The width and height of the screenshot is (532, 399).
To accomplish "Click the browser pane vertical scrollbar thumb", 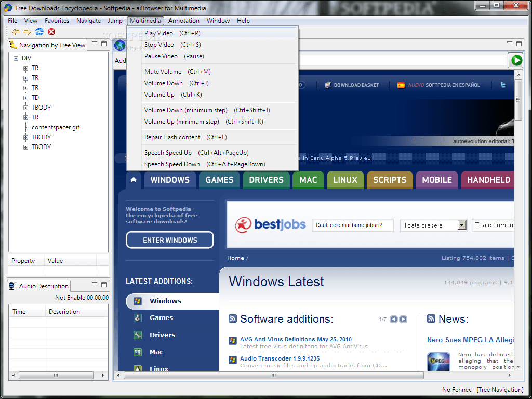I will click(518, 100).
